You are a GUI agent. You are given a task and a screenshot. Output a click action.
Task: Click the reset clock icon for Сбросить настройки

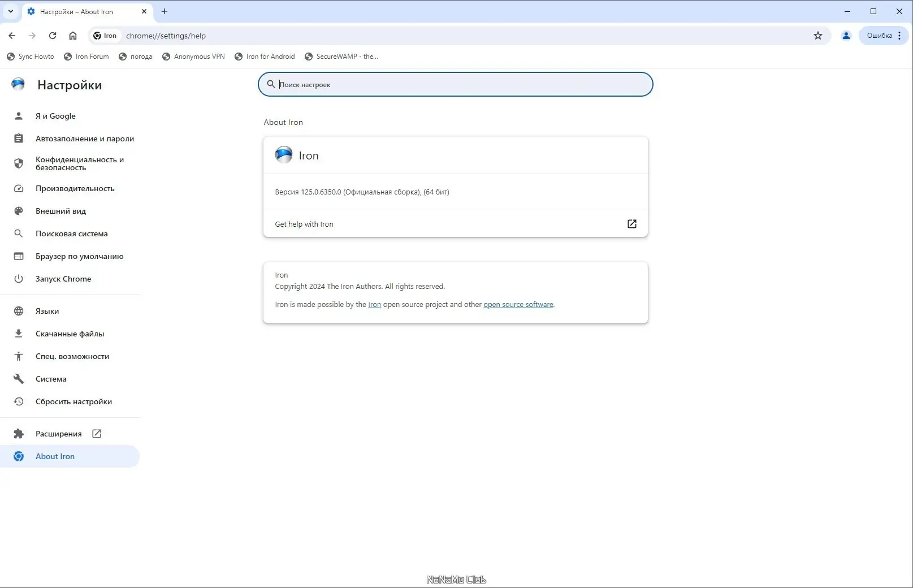[x=19, y=401]
